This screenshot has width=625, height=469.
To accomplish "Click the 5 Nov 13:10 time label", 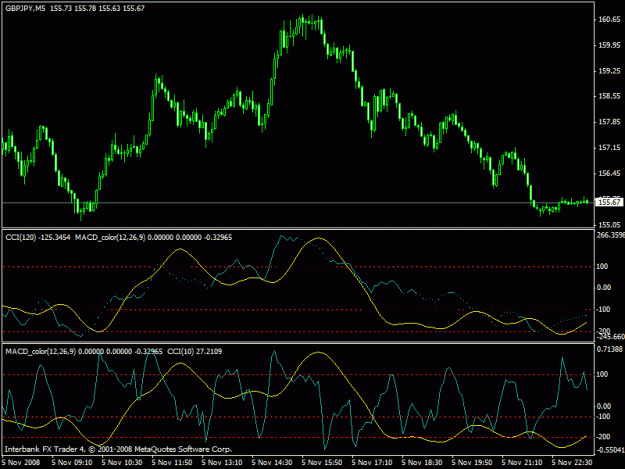I will pyautogui.click(x=222, y=463).
